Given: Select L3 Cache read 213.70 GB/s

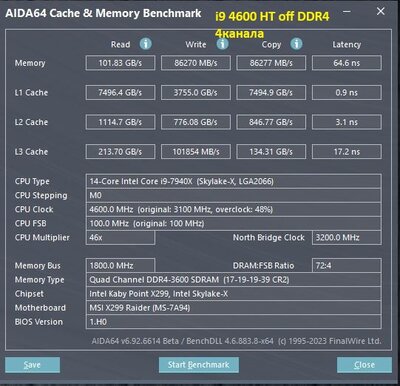Looking at the screenshot, I should [120, 152].
